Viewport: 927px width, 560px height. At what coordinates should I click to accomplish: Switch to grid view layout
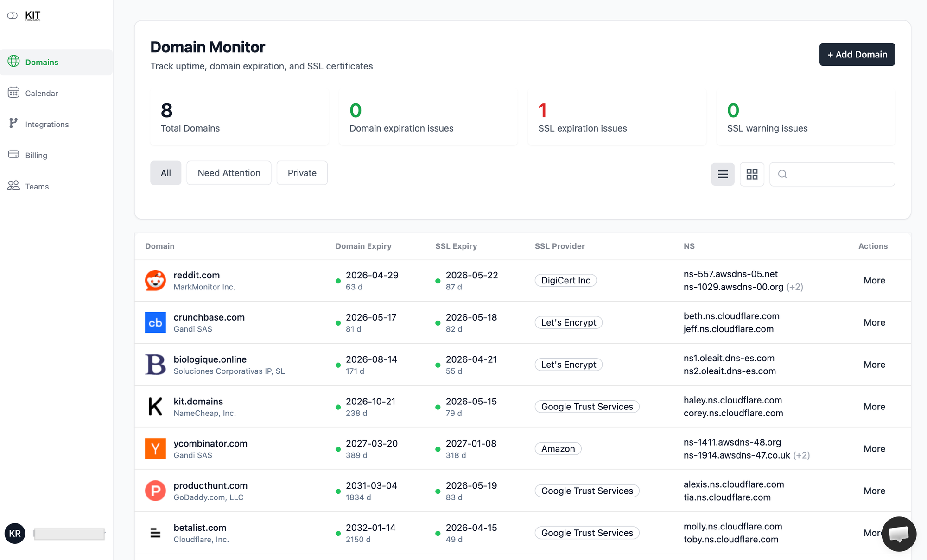pos(752,174)
